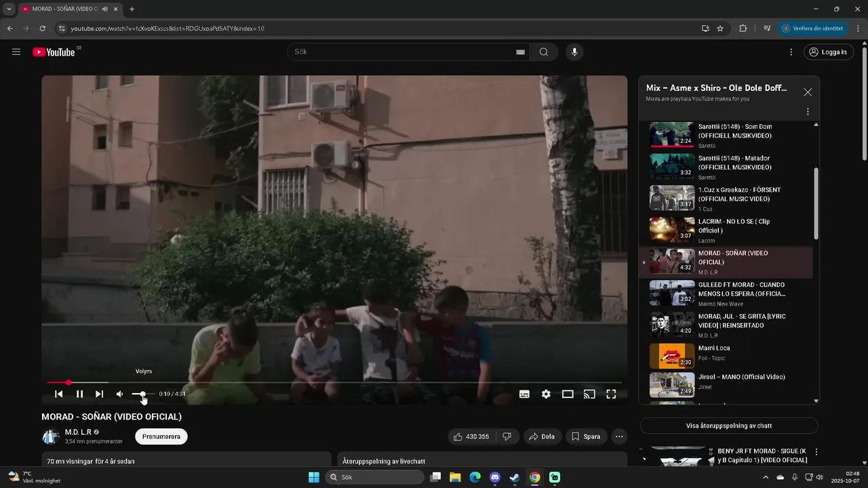Enter fullscreen mode
Viewport: 868px width, 488px height.
tap(611, 394)
